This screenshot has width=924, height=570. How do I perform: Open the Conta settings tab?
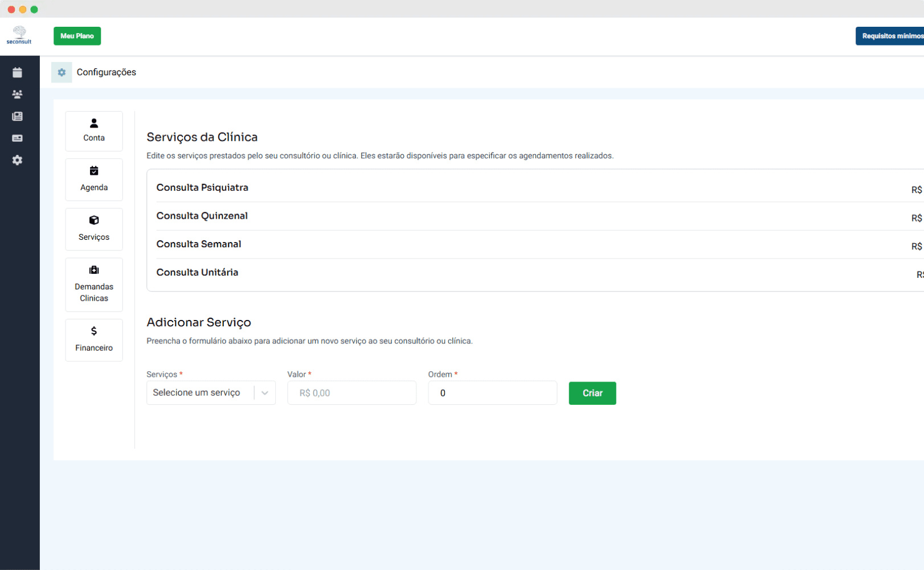click(x=94, y=131)
